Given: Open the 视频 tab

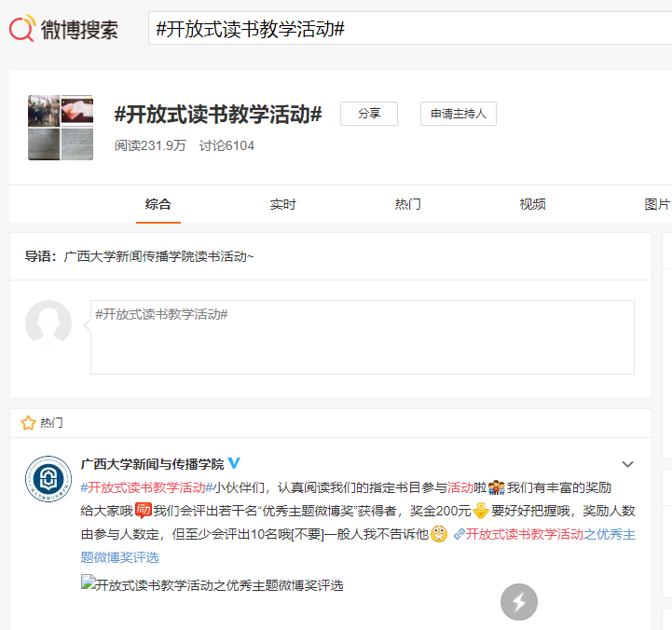Looking at the screenshot, I should pyautogui.click(x=533, y=204).
